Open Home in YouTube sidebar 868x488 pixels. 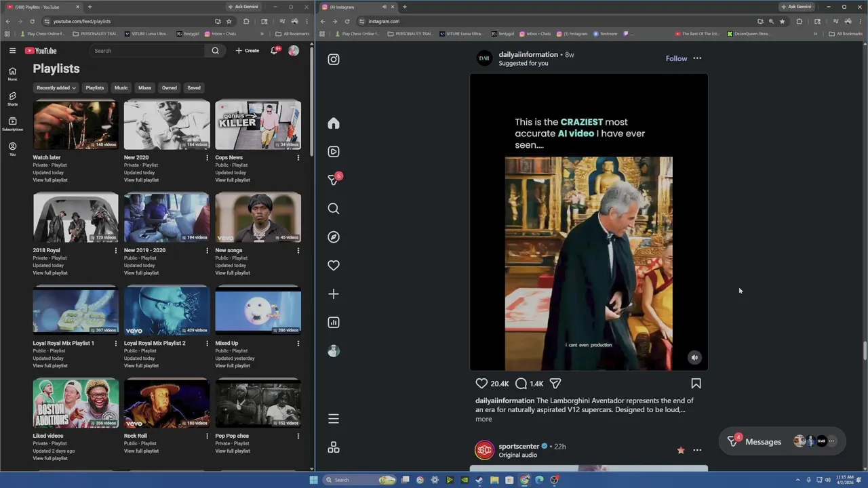click(12, 74)
